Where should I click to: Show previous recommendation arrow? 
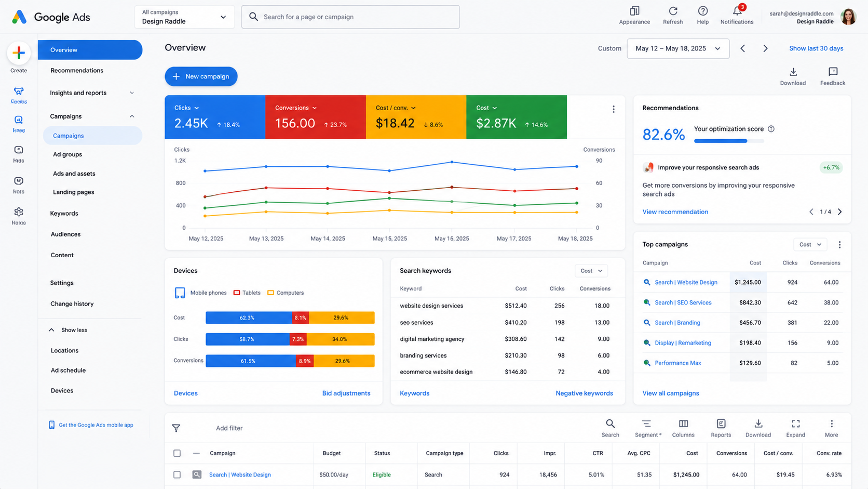click(x=811, y=212)
